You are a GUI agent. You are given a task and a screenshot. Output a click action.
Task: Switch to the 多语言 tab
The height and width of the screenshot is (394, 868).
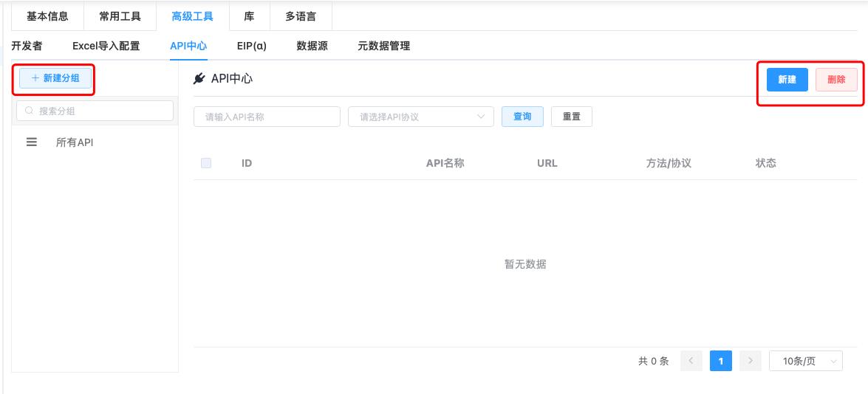coord(301,16)
